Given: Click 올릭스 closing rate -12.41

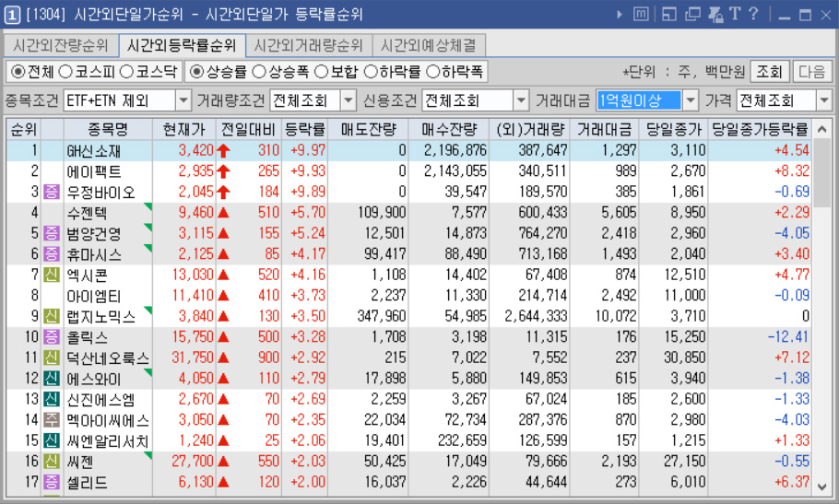Looking at the screenshot, I should (788, 336).
